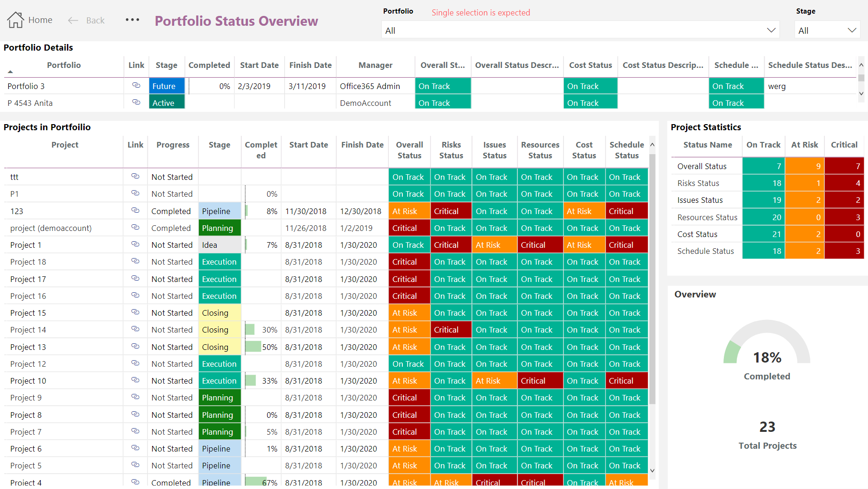Viewport: 868px width, 489px height.
Task: Click link icon for Portfolio 3
Action: pos(136,86)
